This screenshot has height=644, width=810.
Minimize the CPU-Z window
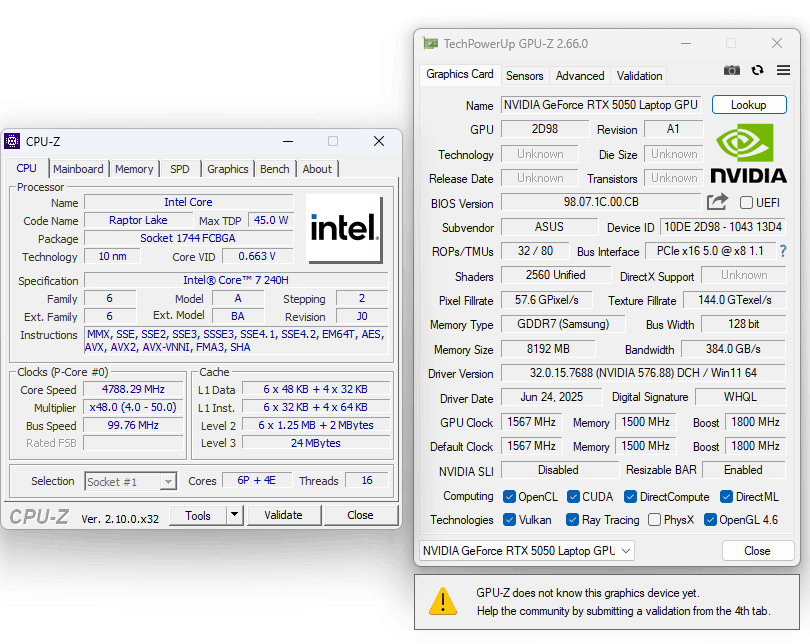[288, 141]
